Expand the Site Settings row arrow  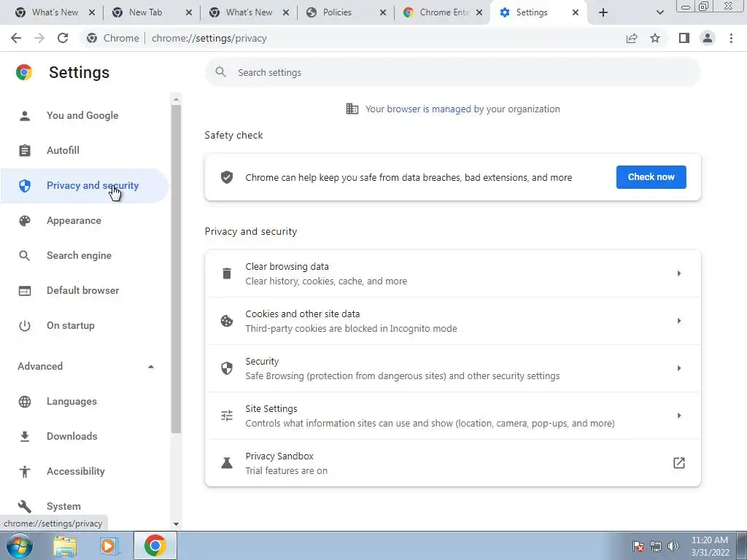[x=679, y=416]
